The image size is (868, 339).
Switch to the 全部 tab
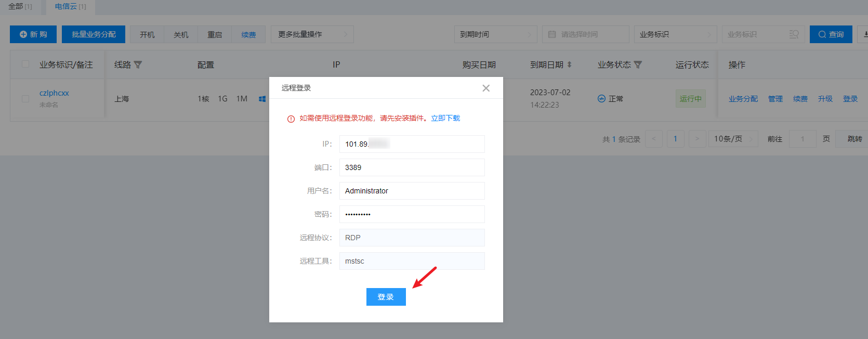20,7
